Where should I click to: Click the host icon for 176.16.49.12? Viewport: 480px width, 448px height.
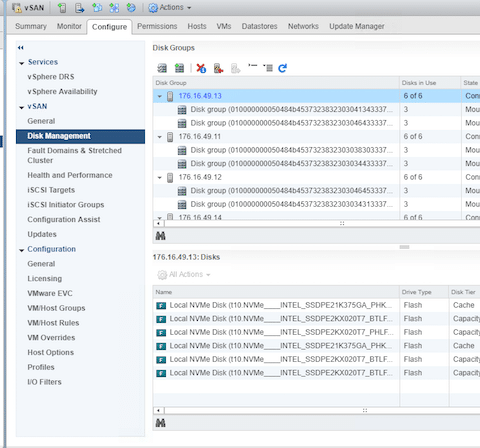pos(170,177)
